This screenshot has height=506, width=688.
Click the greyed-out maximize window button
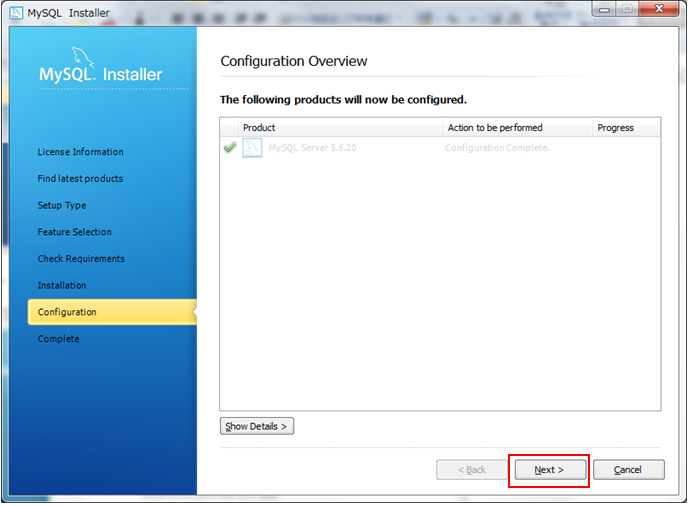627,9
